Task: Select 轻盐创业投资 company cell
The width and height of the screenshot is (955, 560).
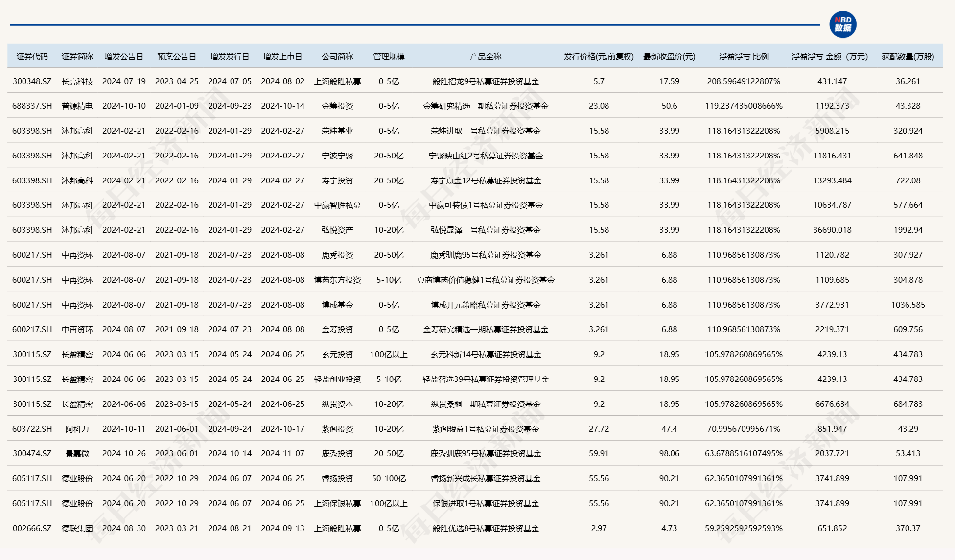Action: pyautogui.click(x=337, y=379)
